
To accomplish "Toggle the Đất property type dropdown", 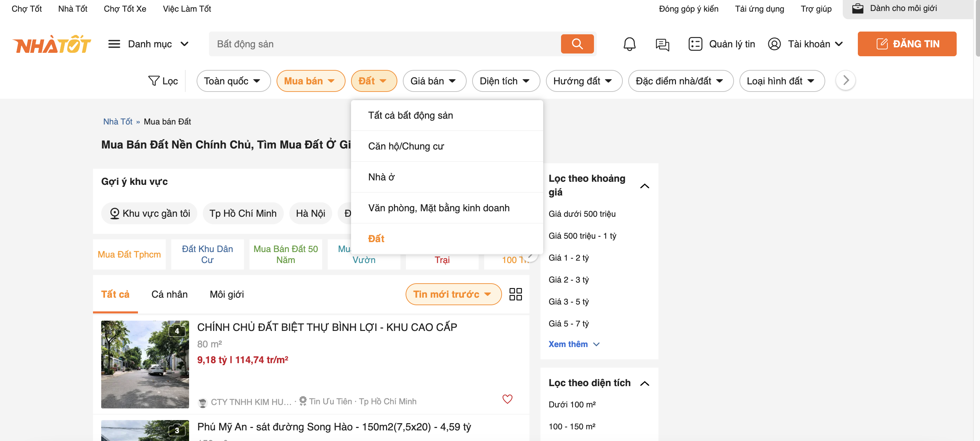I will [x=374, y=81].
